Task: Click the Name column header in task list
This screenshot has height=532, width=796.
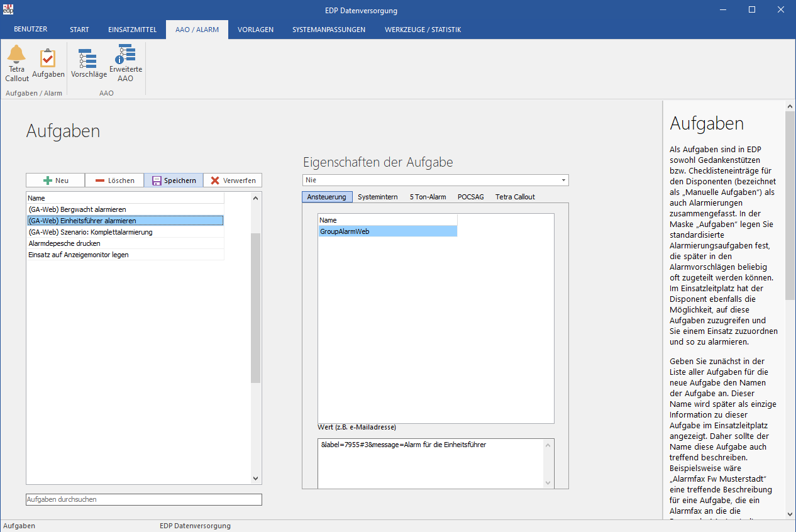Action: (125, 198)
